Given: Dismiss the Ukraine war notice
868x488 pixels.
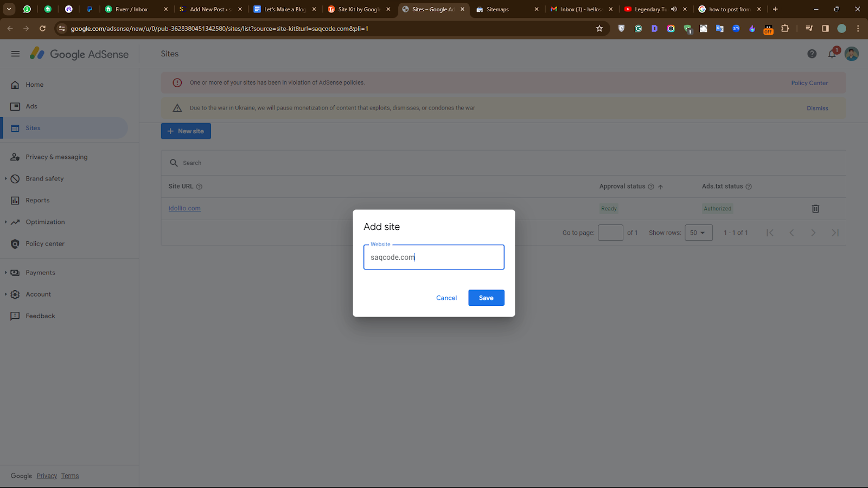Looking at the screenshot, I should point(817,108).
